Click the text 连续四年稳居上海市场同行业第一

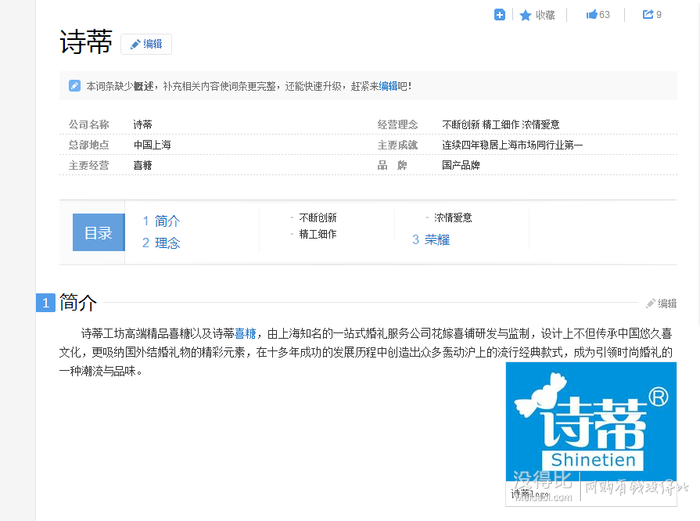[x=512, y=145]
